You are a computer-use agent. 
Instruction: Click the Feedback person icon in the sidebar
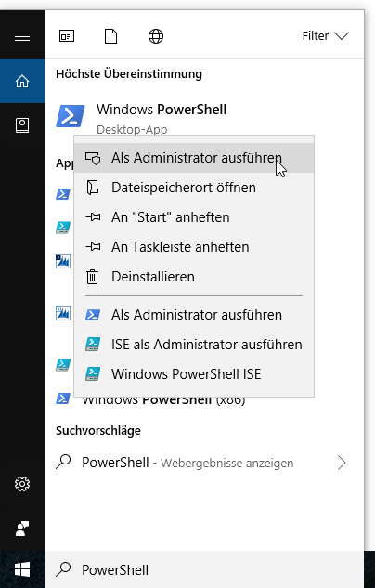(22, 529)
